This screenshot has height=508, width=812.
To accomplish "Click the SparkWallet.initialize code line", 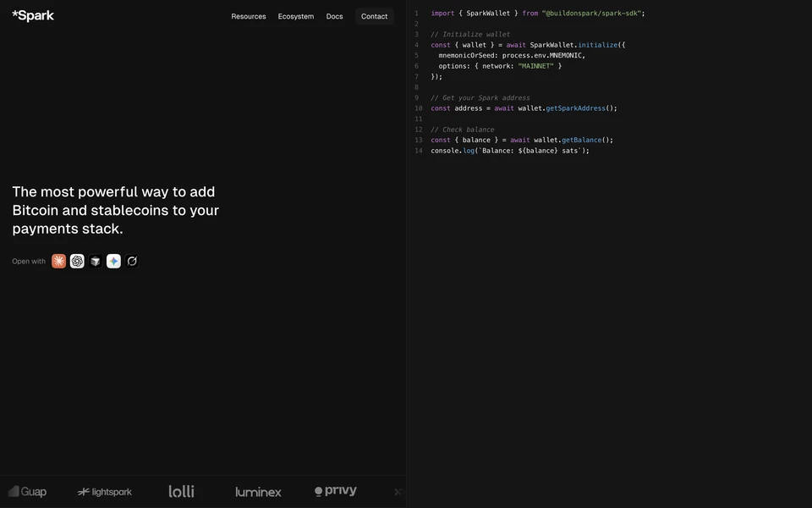I will tap(528, 45).
